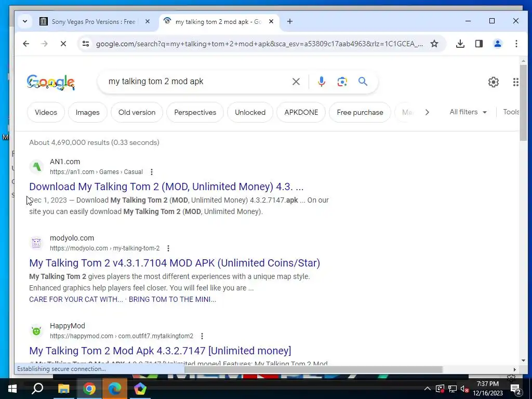Image resolution: width=532 pixels, height=399 pixels.
Task: Select the Old version filter chip
Action: pyautogui.click(x=137, y=112)
